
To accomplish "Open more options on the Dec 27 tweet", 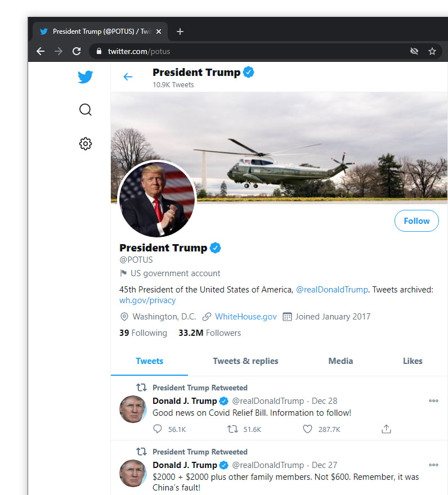I will 433,465.
